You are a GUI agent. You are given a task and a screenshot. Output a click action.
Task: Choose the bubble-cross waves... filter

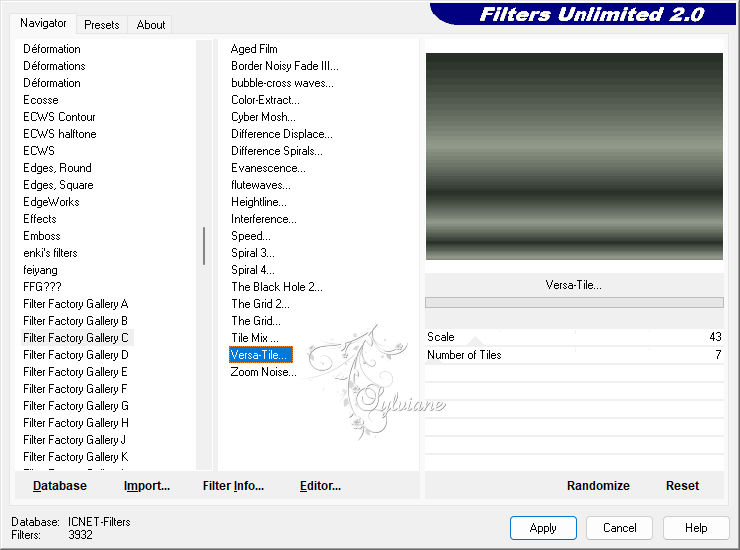pyautogui.click(x=282, y=83)
